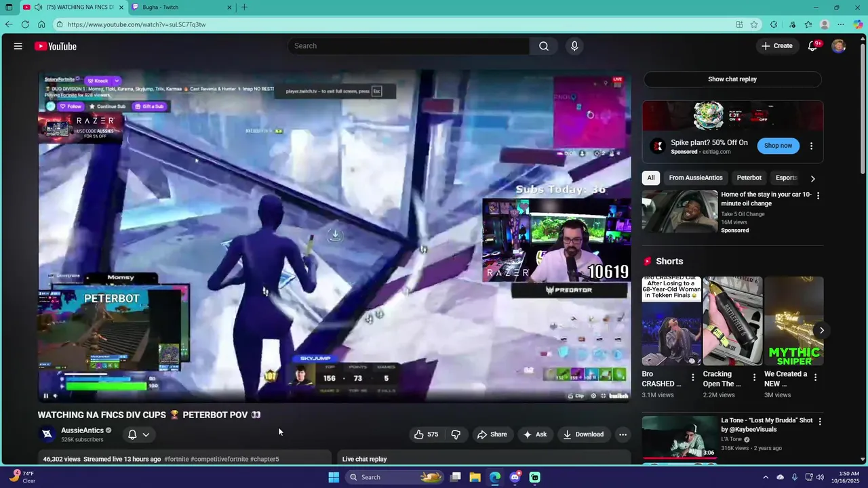Click the Windows taskbar search box

coord(395,477)
